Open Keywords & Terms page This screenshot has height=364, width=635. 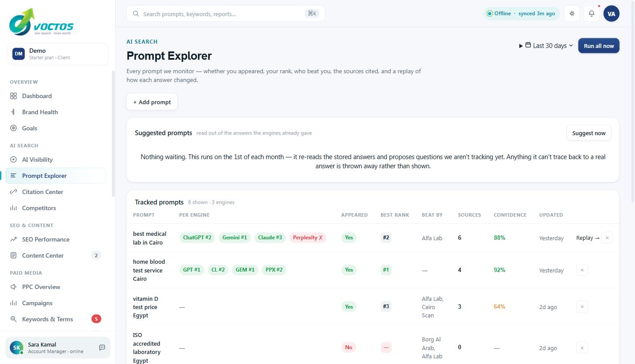[55, 319]
